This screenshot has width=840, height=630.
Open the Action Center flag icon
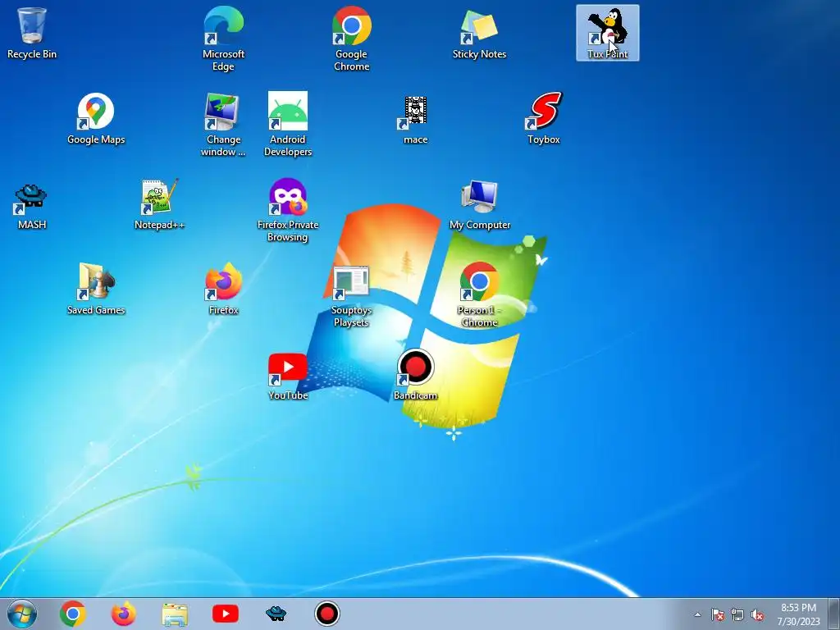point(717,614)
